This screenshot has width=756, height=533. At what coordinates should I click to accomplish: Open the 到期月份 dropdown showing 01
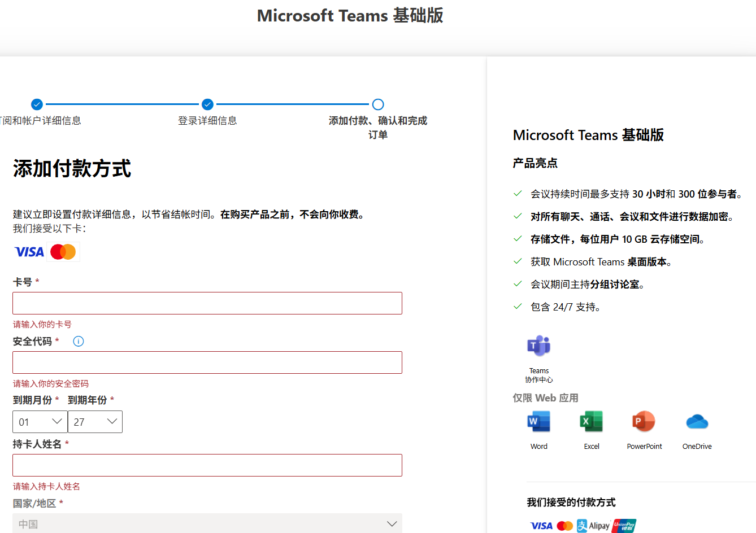coord(40,422)
